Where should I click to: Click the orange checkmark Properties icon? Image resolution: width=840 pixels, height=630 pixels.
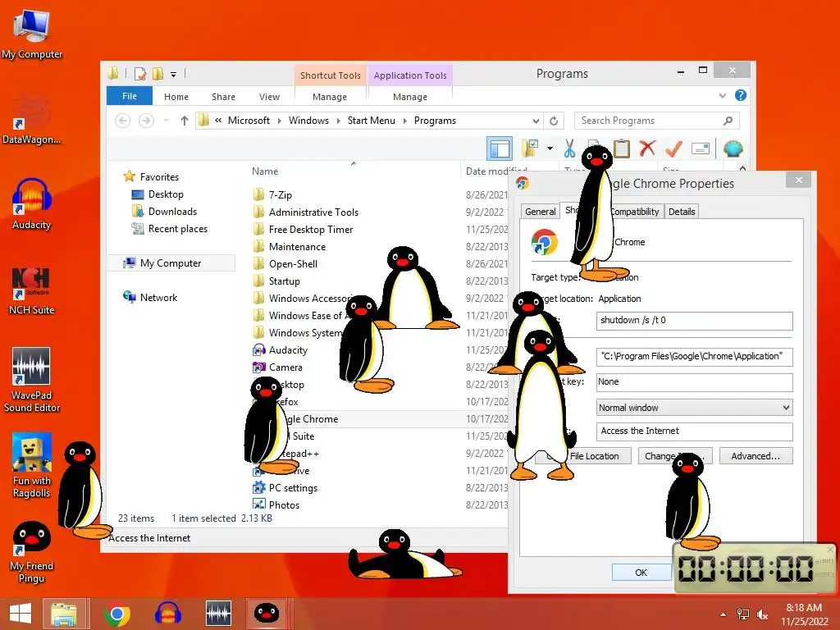673,148
